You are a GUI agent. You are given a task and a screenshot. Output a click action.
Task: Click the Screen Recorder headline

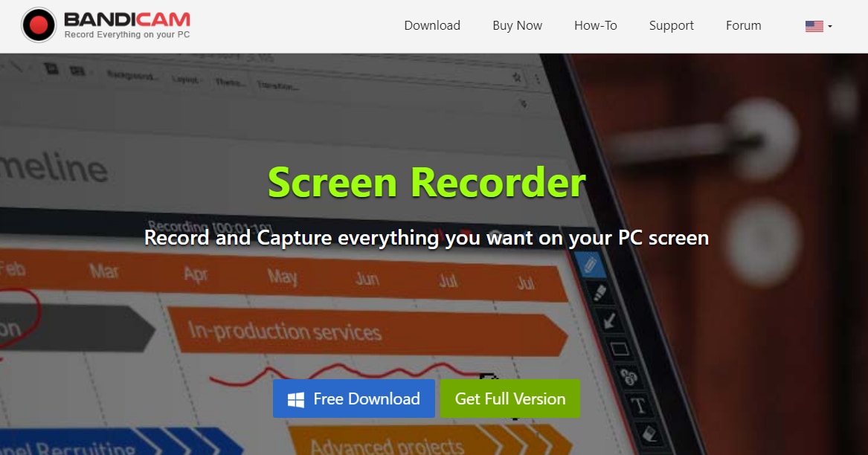pyautogui.click(x=427, y=181)
